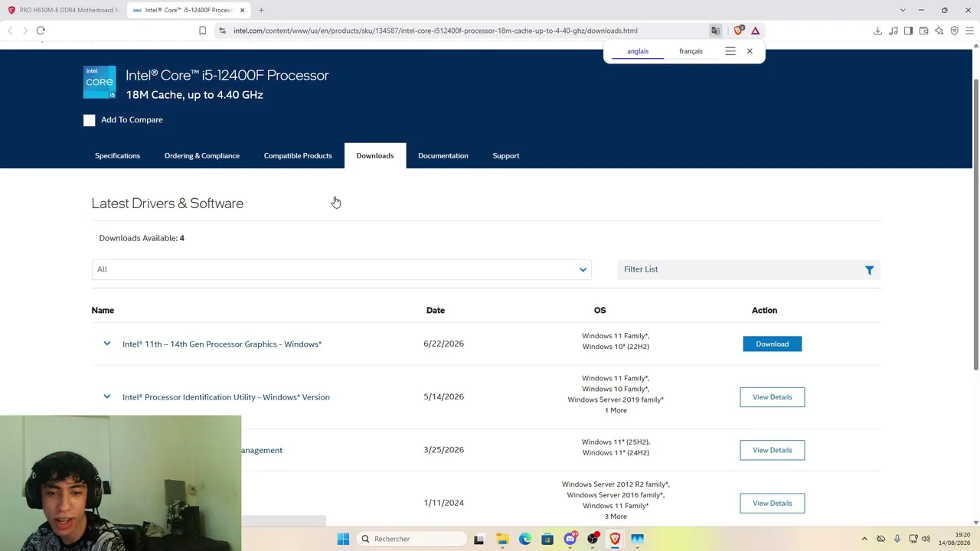Open the Brave VPN shield icon
The width and height of the screenshot is (980, 551).
[954, 31]
